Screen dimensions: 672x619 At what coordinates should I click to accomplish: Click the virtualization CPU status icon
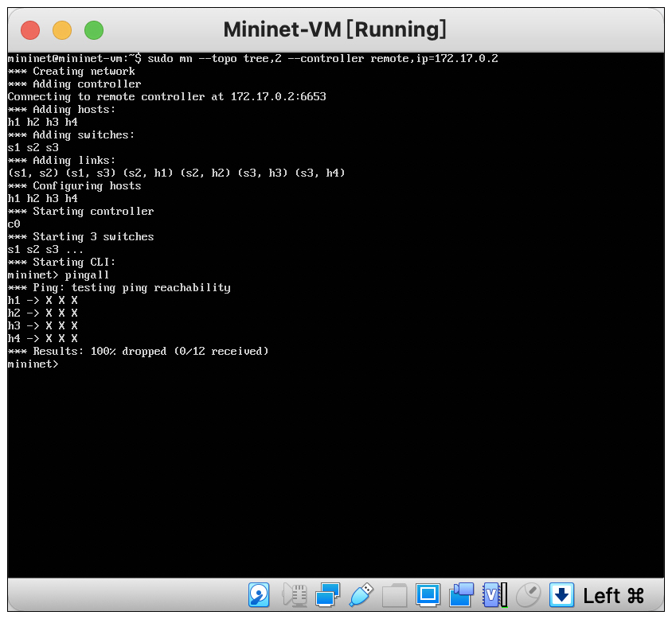coord(494,594)
